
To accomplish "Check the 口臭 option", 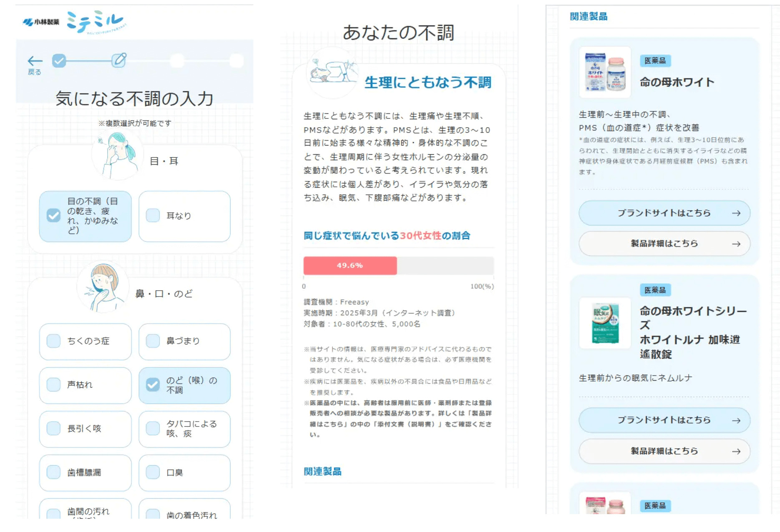I will tap(153, 472).
